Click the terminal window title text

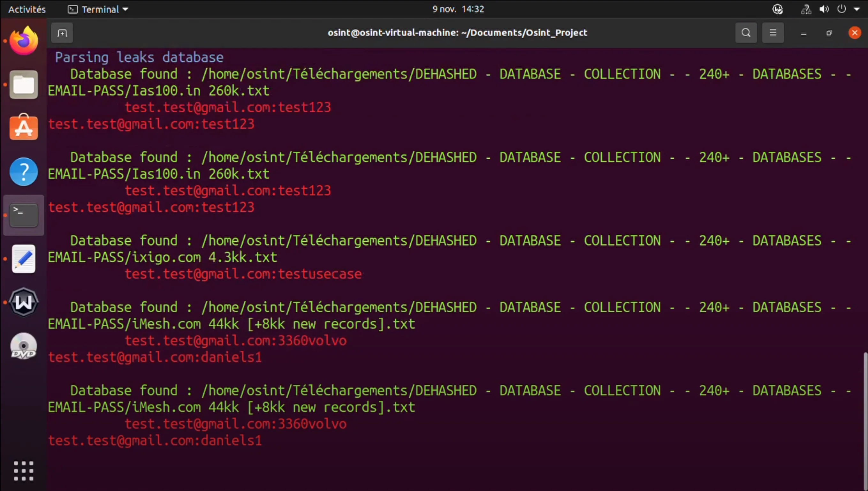457,33
